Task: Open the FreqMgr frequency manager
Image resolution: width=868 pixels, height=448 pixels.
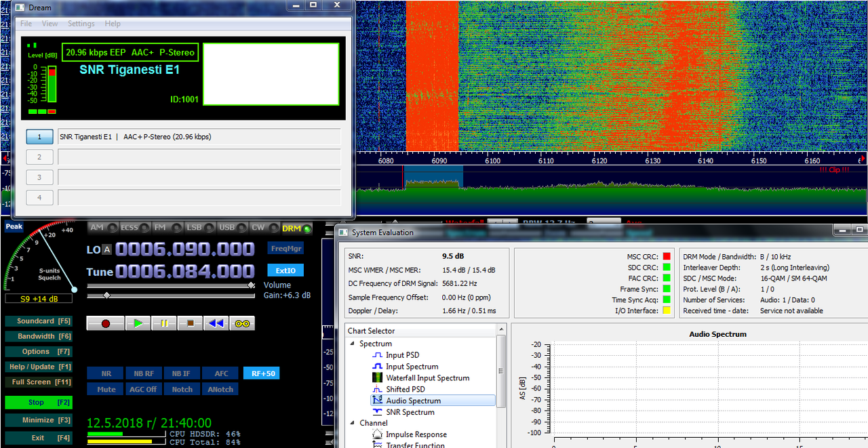Action: (285, 249)
